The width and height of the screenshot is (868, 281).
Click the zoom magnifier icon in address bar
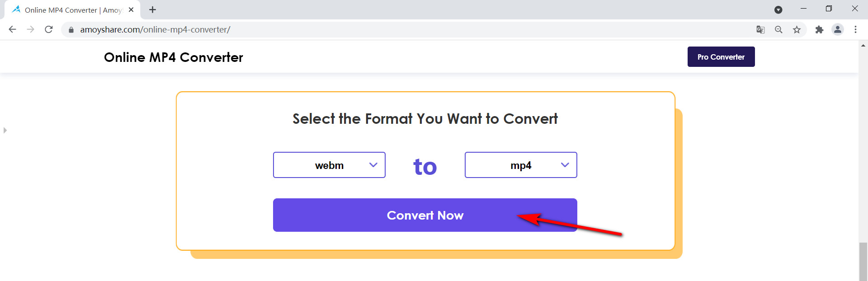pos(778,29)
